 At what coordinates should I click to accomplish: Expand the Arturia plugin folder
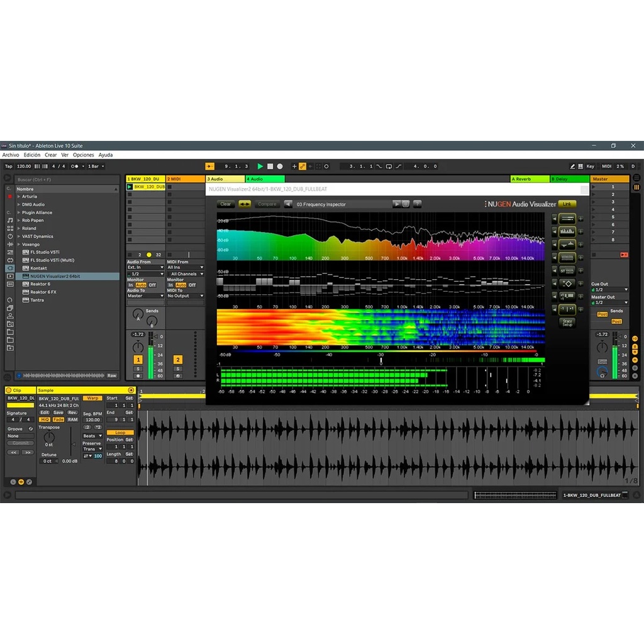[x=18, y=196]
